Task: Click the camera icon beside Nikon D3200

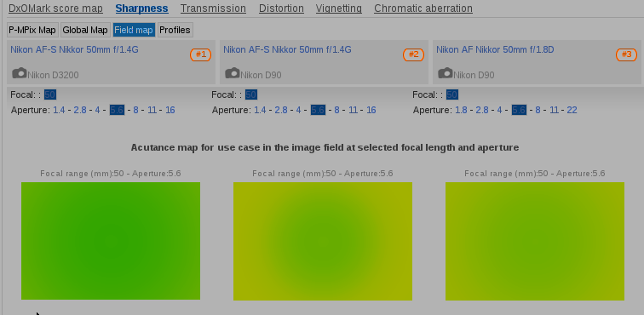Action: [20, 73]
